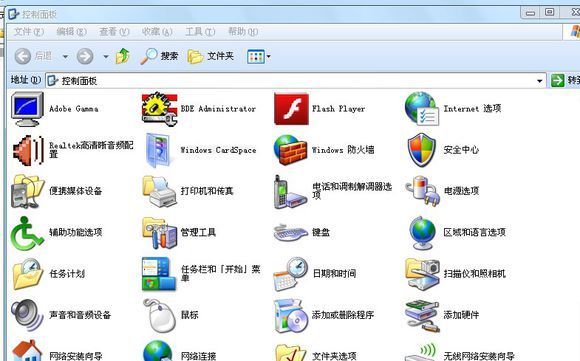Open the 文件(F) menu

(x=29, y=32)
